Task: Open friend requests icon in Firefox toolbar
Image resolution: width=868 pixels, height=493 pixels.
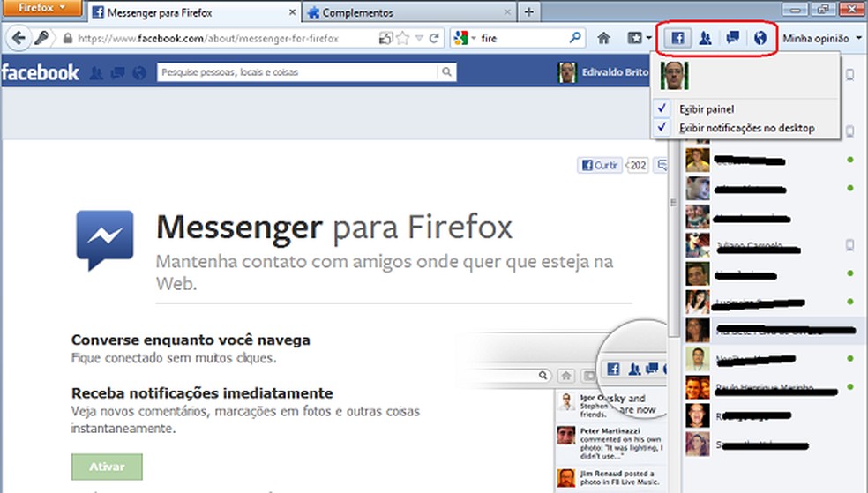Action: click(x=705, y=38)
